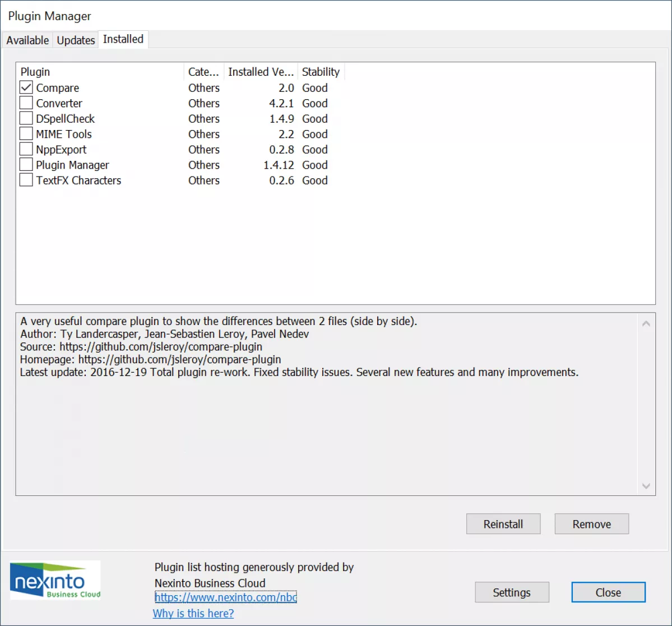The height and width of the screenshot is (626, 672).
Task: Select the MIME Tools plugin name
Action: tap(64, 134)
